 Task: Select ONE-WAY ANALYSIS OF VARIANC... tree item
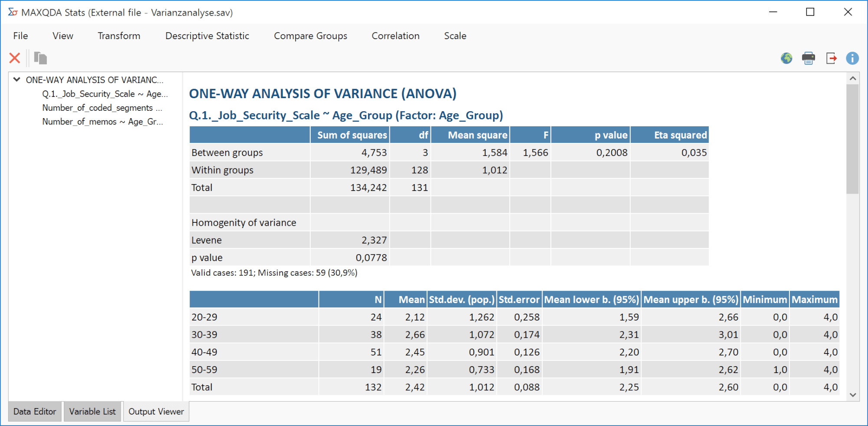(x=95, y=80)
